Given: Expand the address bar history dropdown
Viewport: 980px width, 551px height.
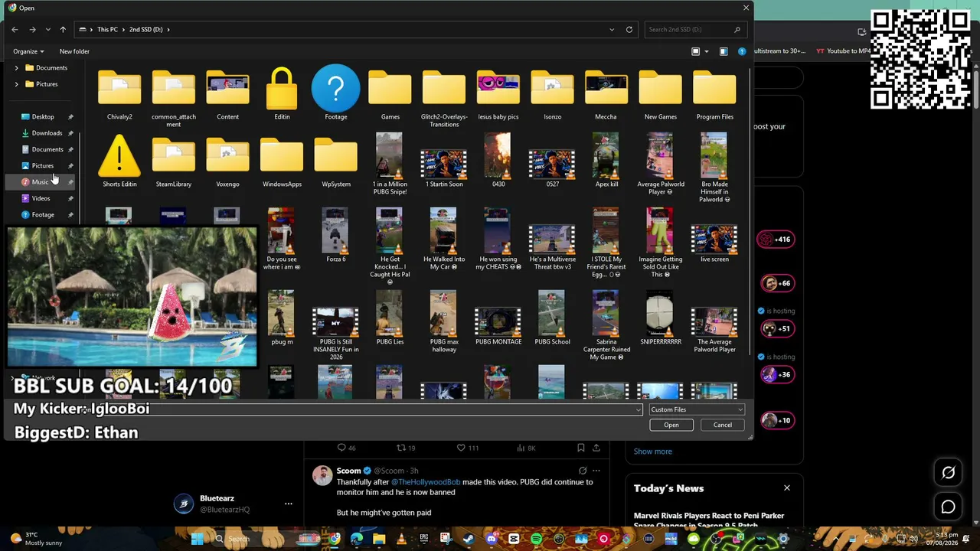Looking at the screenshot, I should click(612, 30).
